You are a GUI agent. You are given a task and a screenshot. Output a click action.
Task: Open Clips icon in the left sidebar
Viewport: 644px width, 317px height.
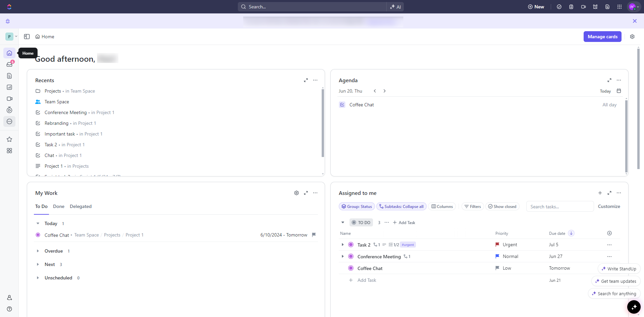pyautogui.click(x=9, y=99)
